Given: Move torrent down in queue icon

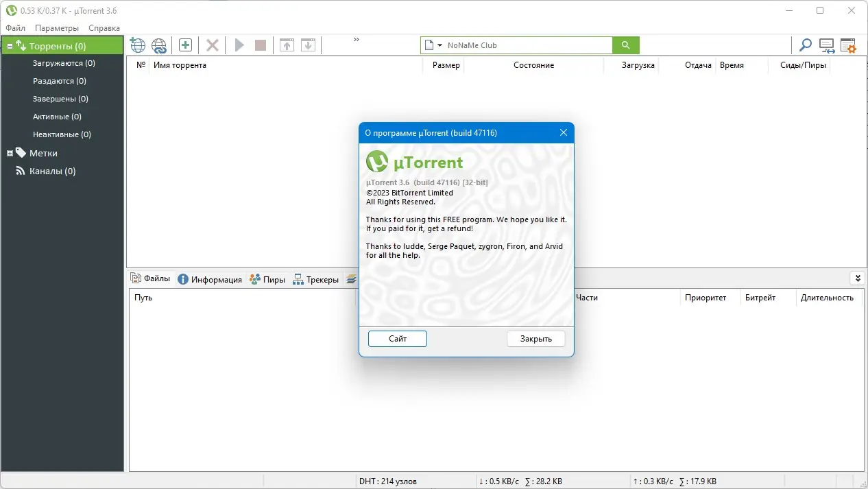Looking at the screenshot, I should pos(309,45).
